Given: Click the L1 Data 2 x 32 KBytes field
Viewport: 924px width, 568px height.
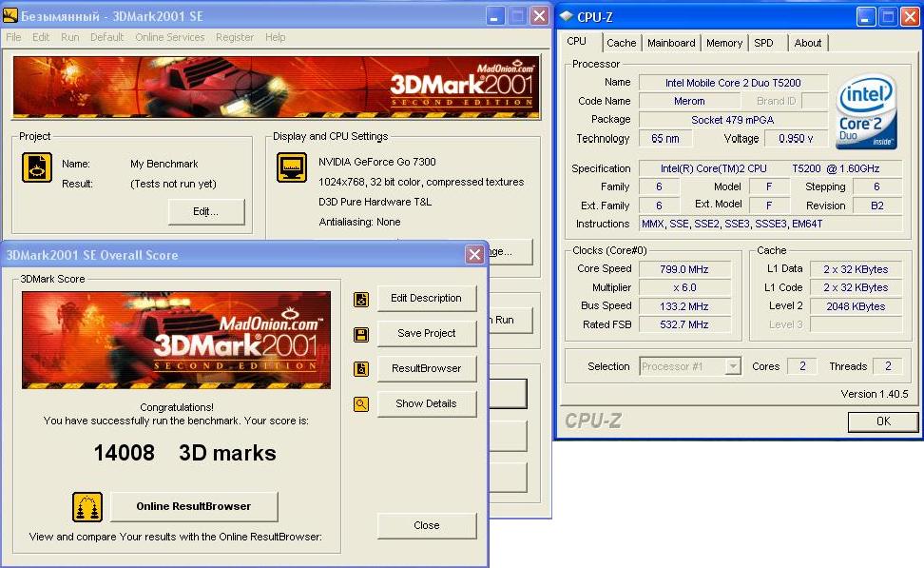Looking at the screenshot, I should [x=857, y=269].
